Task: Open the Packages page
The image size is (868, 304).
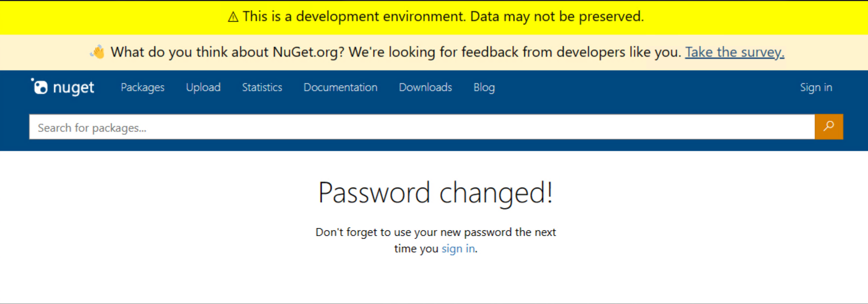Action: (142, 87)
